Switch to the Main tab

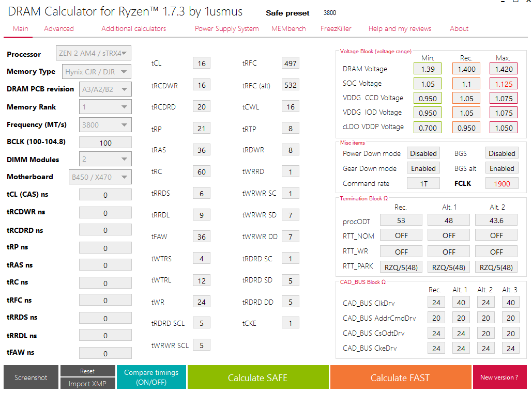click(20, 29)
